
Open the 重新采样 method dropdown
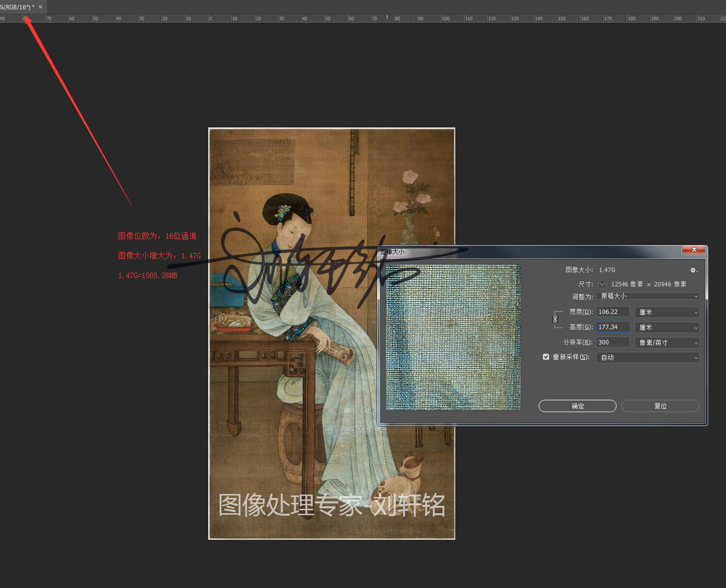click(648, 357)
